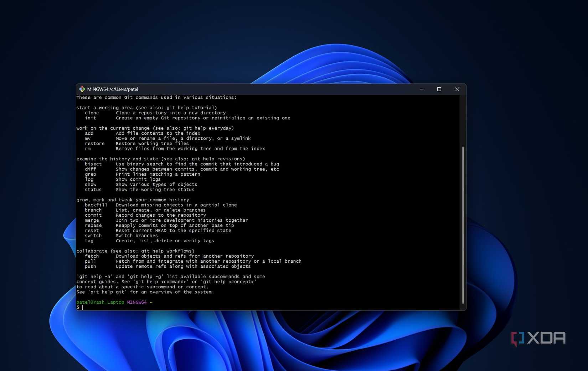Click 'collaborate (see also: git help workflows)' heading
Screen dimensions: 588x371
(135, 251)
